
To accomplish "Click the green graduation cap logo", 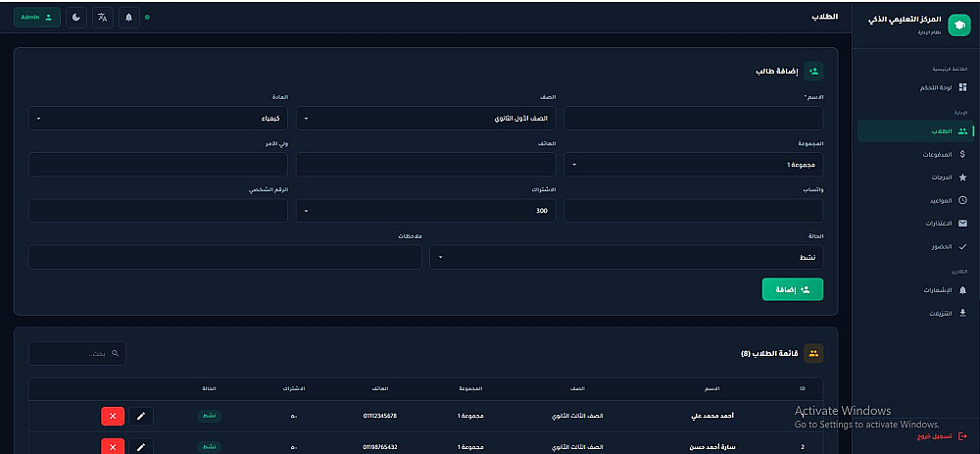I will 958,25.
